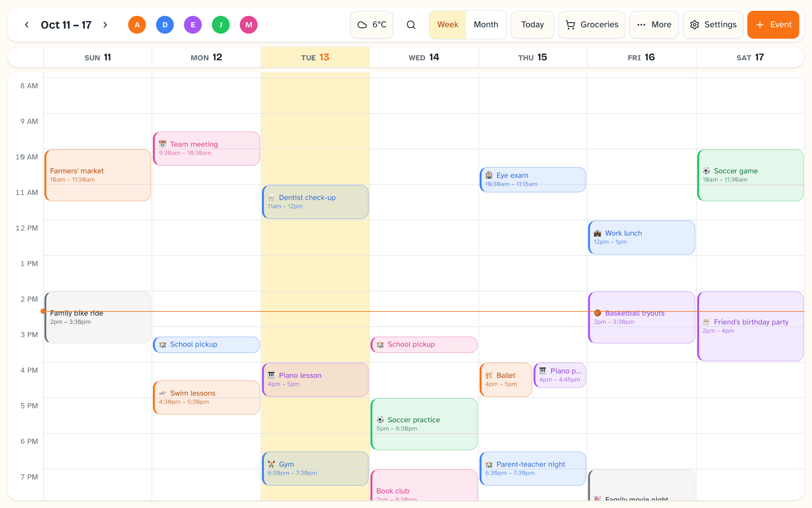Open the Eye exam event
812x508 pixels.
point(533,180)
